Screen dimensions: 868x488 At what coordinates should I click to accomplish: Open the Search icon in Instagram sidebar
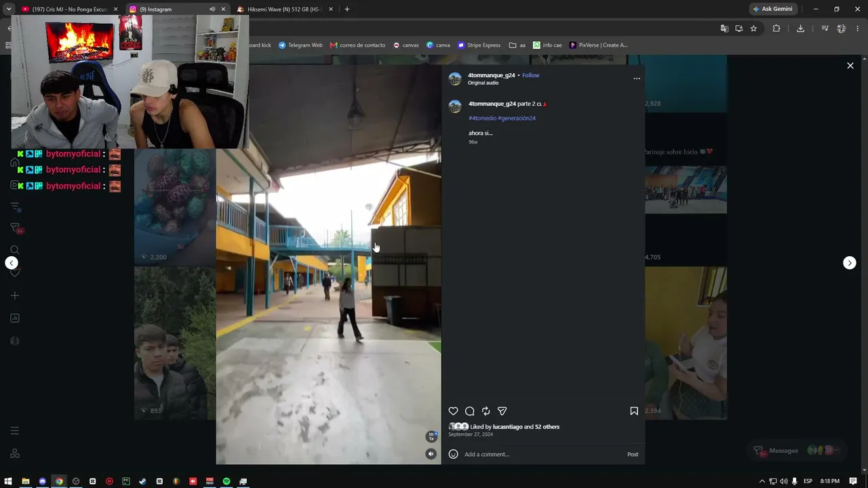[15, 250]
